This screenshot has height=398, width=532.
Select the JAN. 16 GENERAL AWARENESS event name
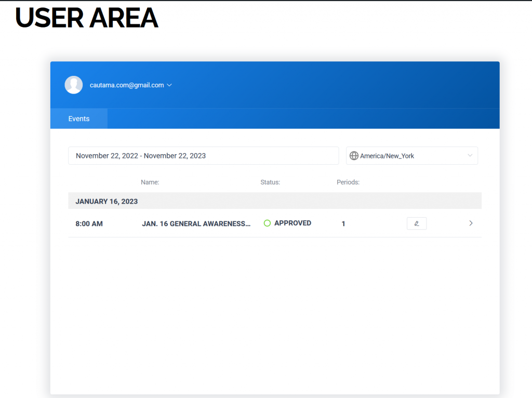(196, 223)
